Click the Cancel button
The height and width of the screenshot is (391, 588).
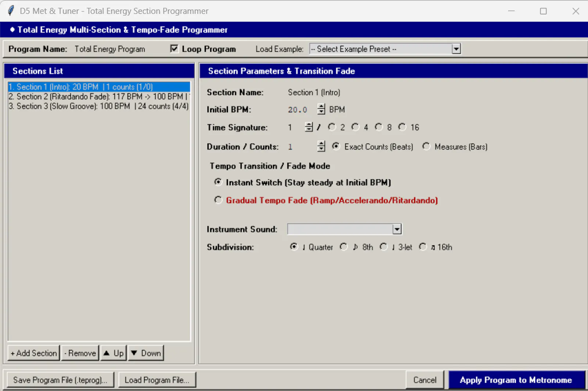point(425,380)
